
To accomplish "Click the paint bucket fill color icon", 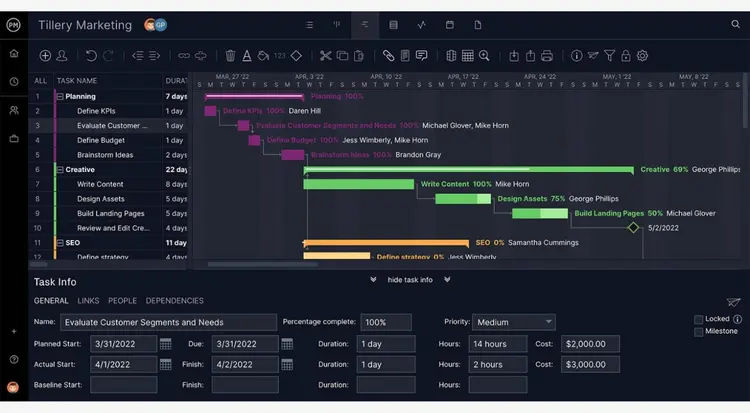I will tap(263, 56).
